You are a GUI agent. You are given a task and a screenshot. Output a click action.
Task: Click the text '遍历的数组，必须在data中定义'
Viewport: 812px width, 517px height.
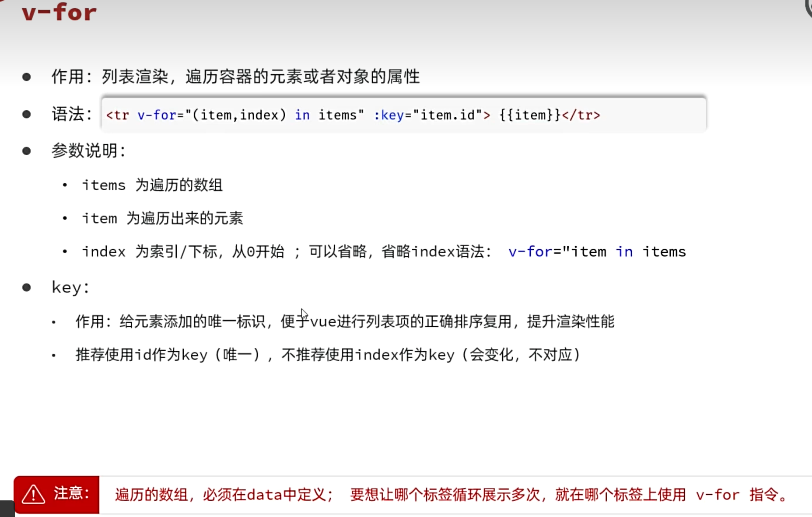click(x=220, y=495)
